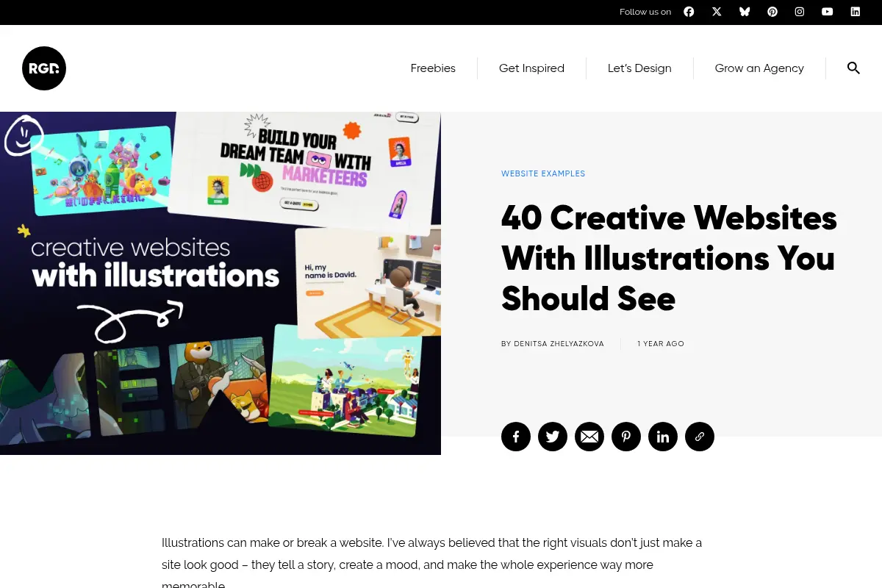Open the X (Twitter) profile in the top bar
Image resolution: width=882 pixels, height=588 pixels.
717,12
